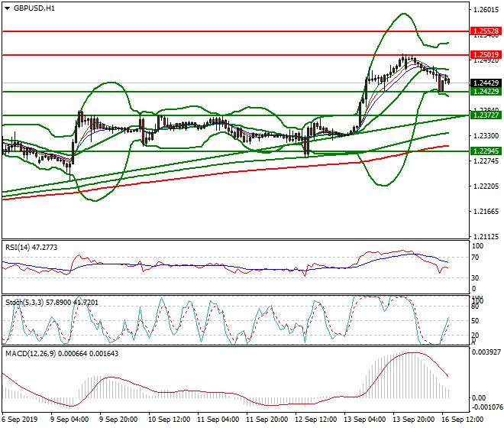Select the Stochastic scale value 50
This screenshot has width=504, height=428.
pyautogui.click(x=475, y=321)
